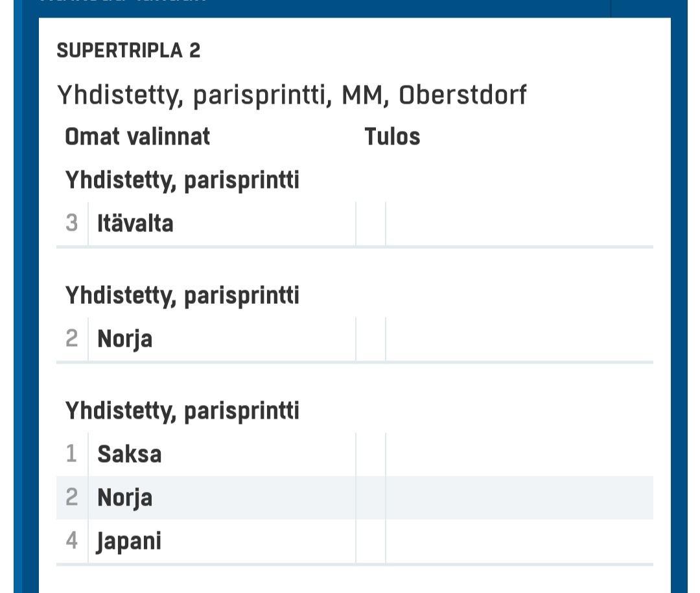
Task: Click the number 4 beside Japani
Action: click(x=72, y=541)
